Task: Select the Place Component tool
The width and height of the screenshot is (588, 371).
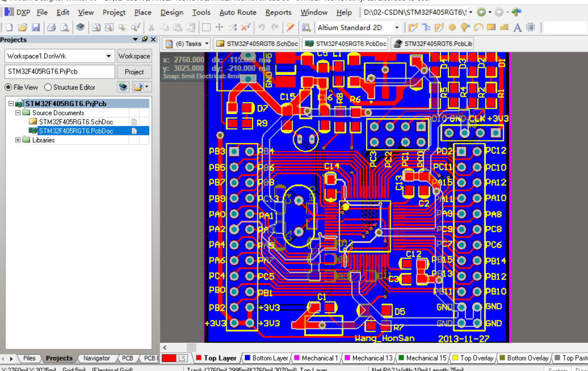Action: click(530, 27)
